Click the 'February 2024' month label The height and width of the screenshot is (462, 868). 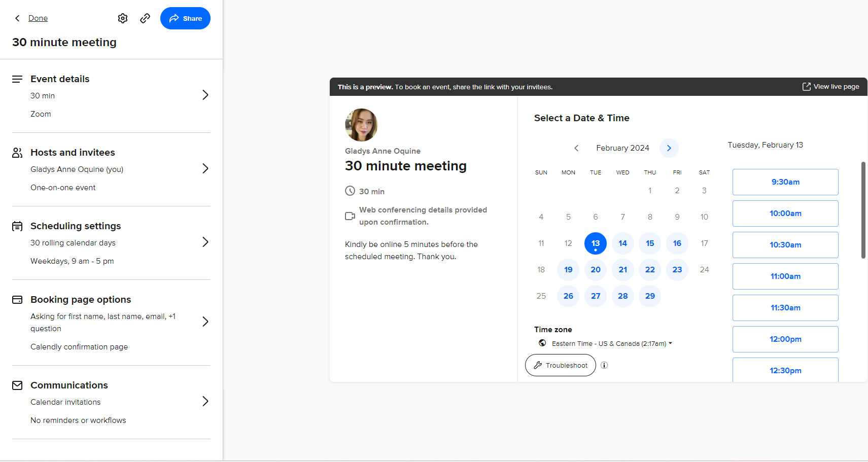pyautogui.click(x=622, y=148)
